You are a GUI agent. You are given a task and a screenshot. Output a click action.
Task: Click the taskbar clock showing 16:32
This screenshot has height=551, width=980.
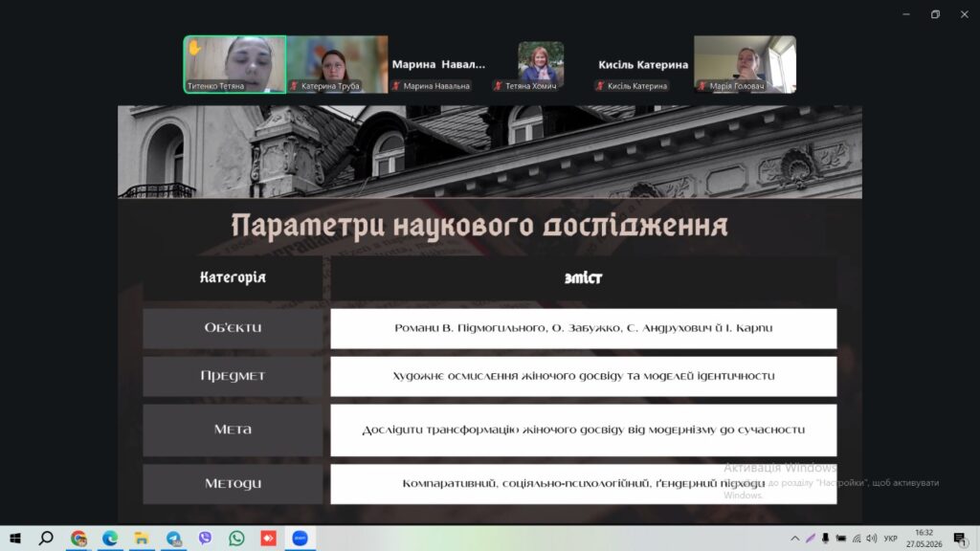[x=924, y=538]
